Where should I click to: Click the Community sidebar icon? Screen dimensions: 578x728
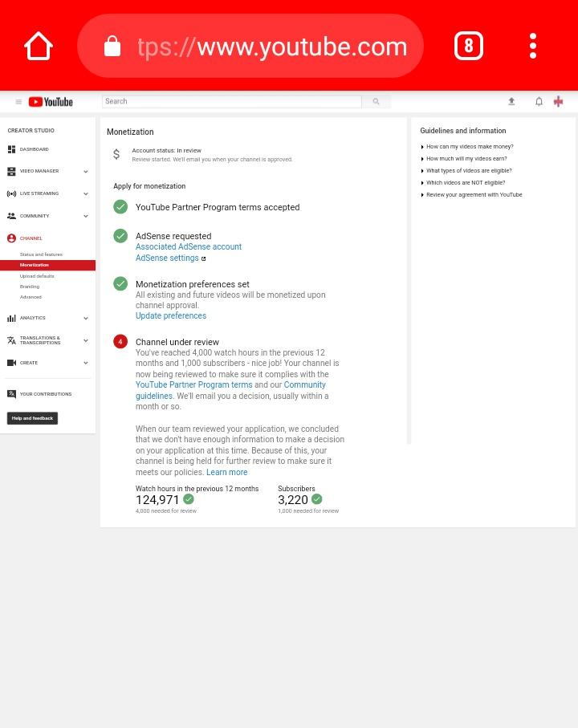[11, 216]
